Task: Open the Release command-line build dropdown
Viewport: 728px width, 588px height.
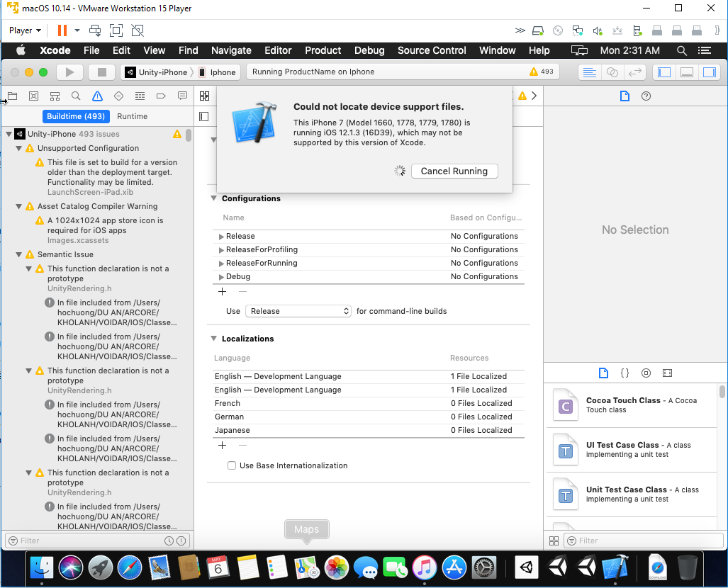Action: 298,311
